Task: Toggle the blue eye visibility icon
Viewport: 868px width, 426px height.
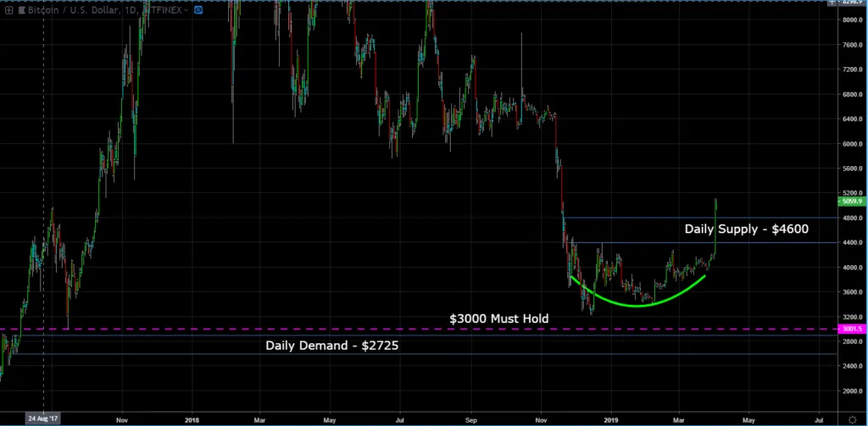Action: click(x=198, y=9)
